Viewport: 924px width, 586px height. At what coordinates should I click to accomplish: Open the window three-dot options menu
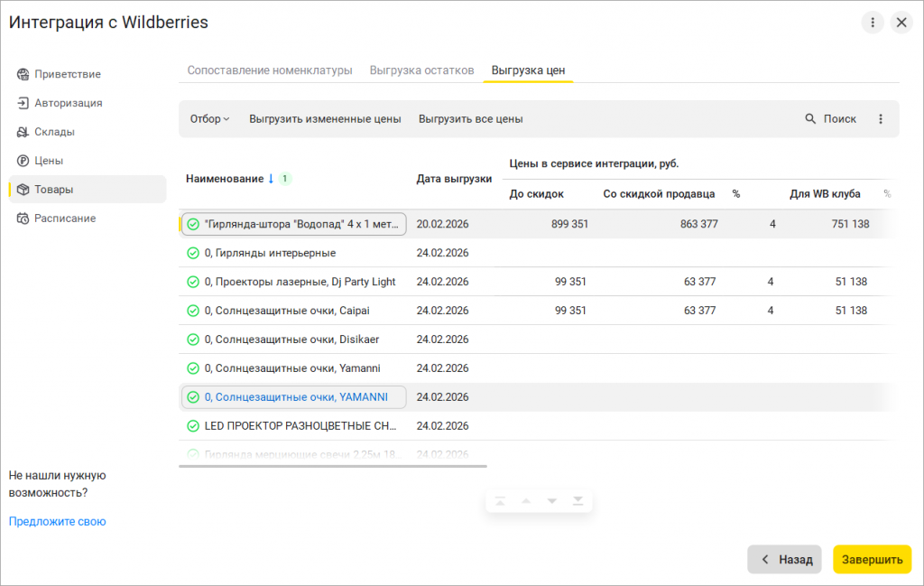[873, 23]
